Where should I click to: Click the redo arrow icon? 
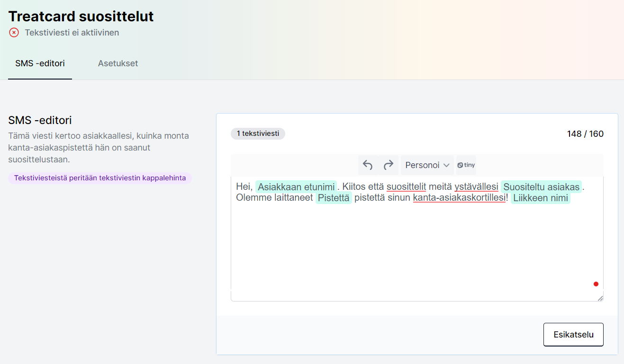[389, 165]
